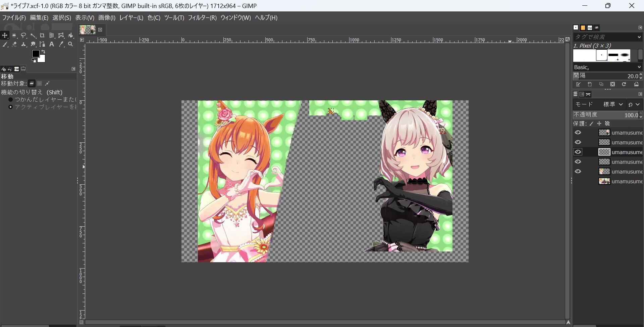Switch to the Fonts dock tab
This screenshot has width=644, height=327.
[590, 28]
